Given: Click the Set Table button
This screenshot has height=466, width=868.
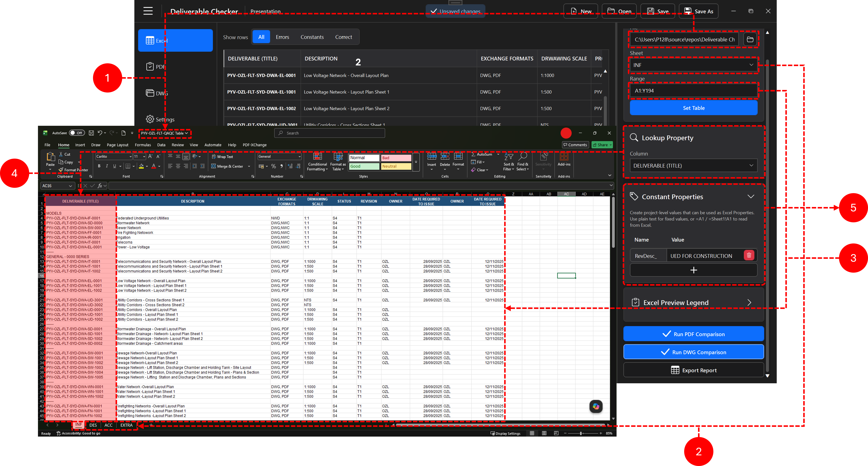Looking at the screenshot, I should [x=694, y=108].
